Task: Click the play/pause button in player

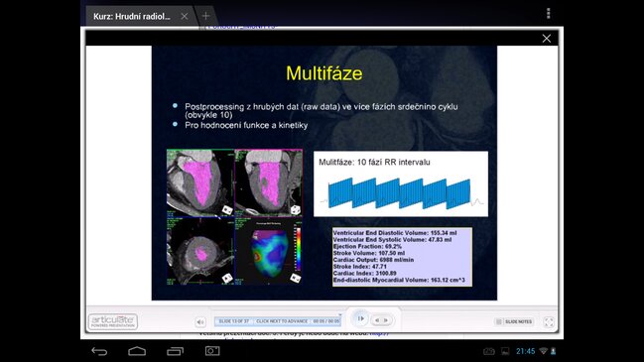Action: tap(361, 318)
